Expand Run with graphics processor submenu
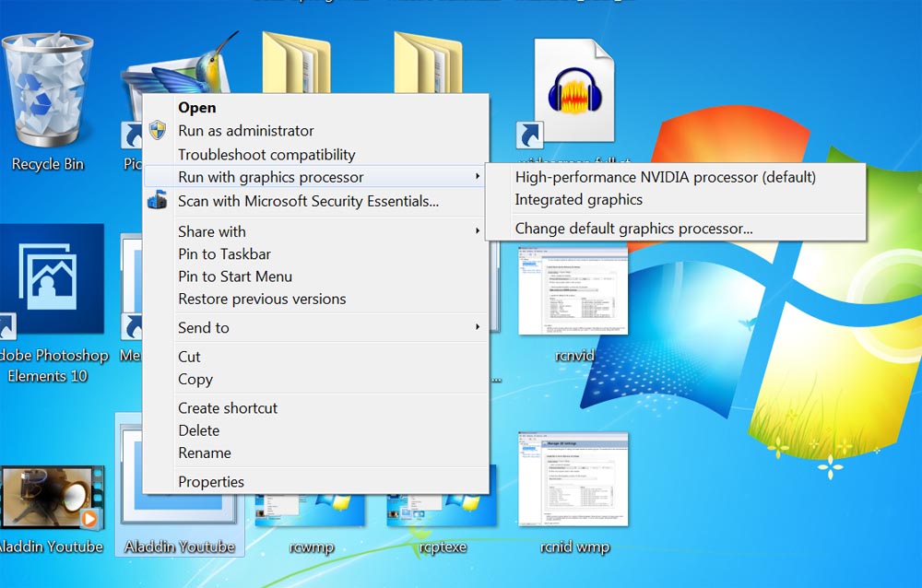 (x=315, y=177)
